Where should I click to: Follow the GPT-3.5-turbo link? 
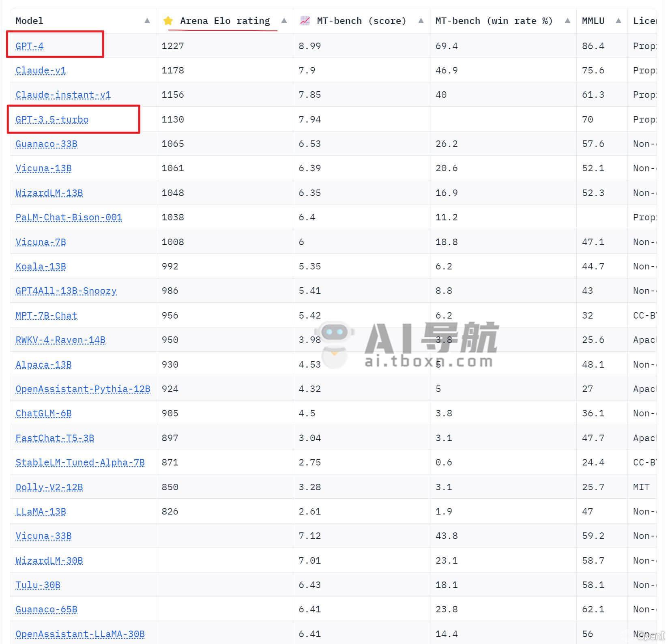(52, 119)
